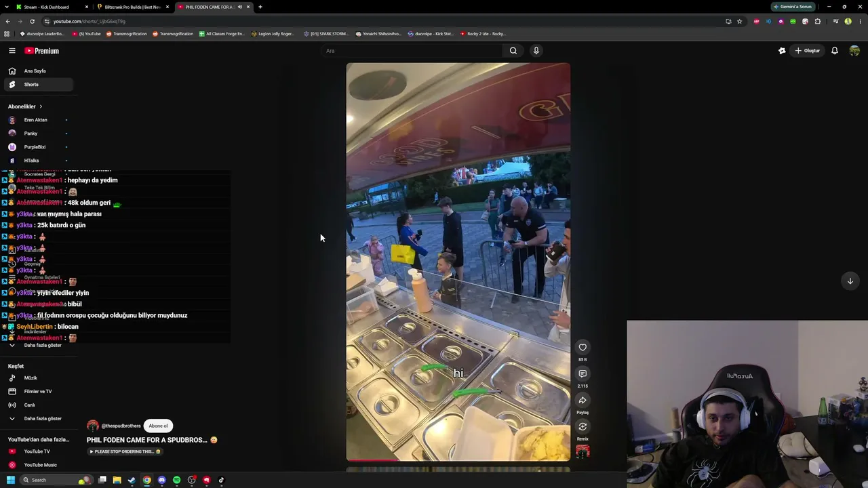The height and width of the screenshot is (488, 868).
Task: Open OBS Studio from taskbar
Action: click(191, 480)
